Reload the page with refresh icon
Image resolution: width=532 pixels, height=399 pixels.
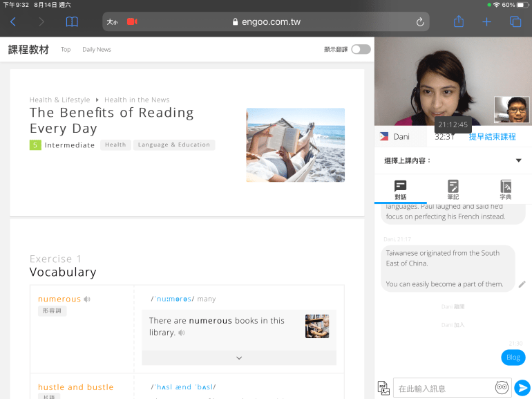[420, 22]
